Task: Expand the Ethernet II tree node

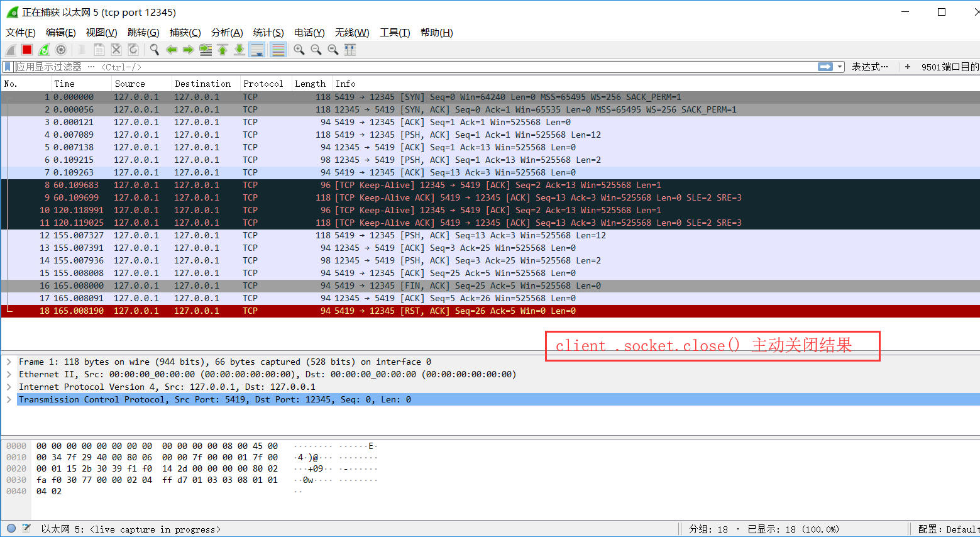Action: coord(9,374)
